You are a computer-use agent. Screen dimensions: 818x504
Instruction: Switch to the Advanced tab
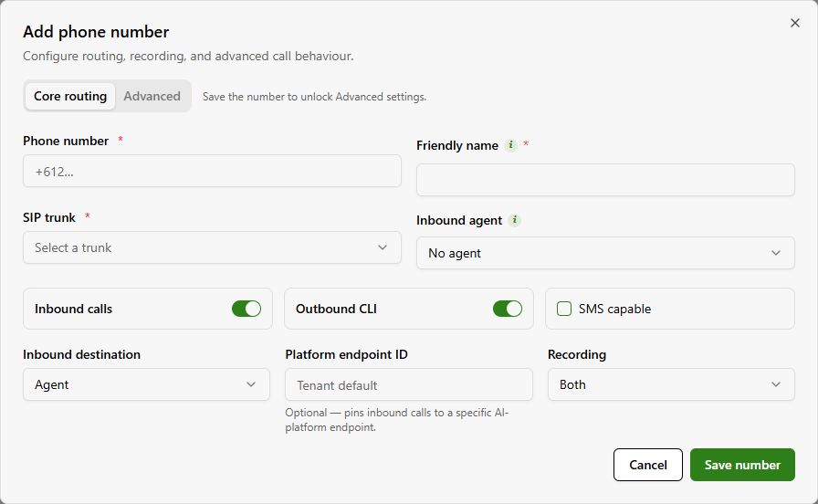coord(152,96)
